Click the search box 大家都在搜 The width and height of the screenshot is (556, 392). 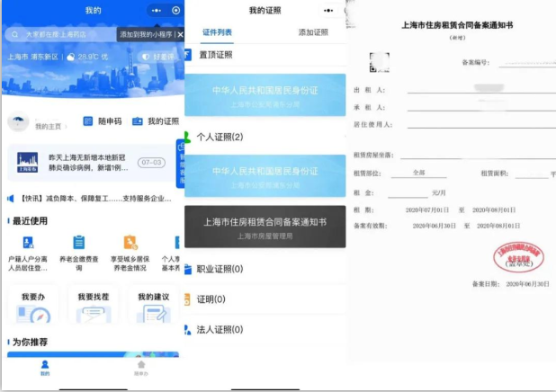[x=58, y=34]
